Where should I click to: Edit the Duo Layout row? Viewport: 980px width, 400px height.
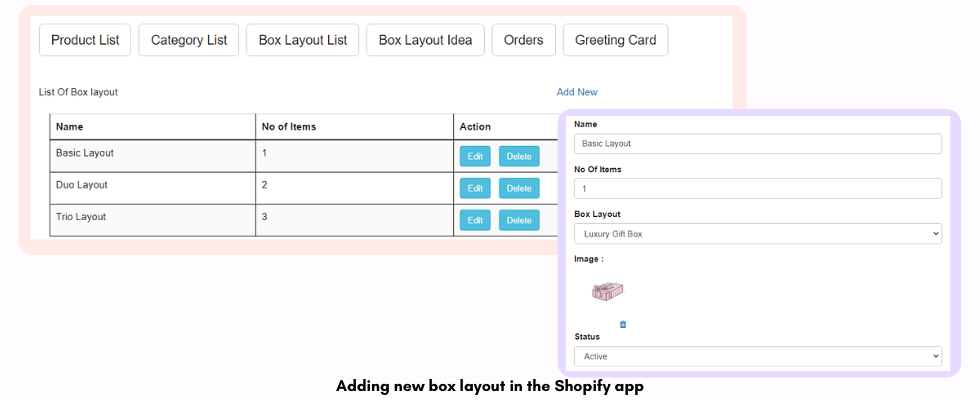tap(475, 188)
